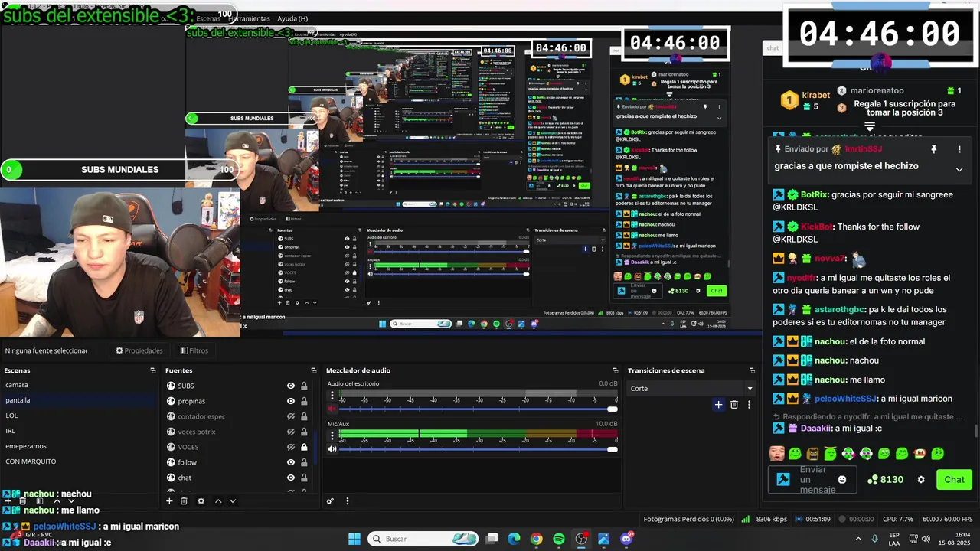Add a scene transition with the plus icon
This screenshot has height=551, width=980.
tap(718, 404)
